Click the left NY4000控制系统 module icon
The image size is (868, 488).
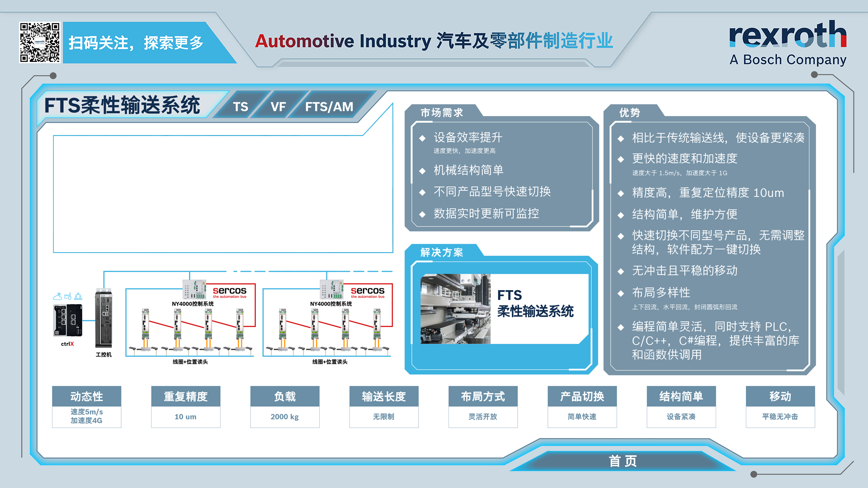pos(194,289)
